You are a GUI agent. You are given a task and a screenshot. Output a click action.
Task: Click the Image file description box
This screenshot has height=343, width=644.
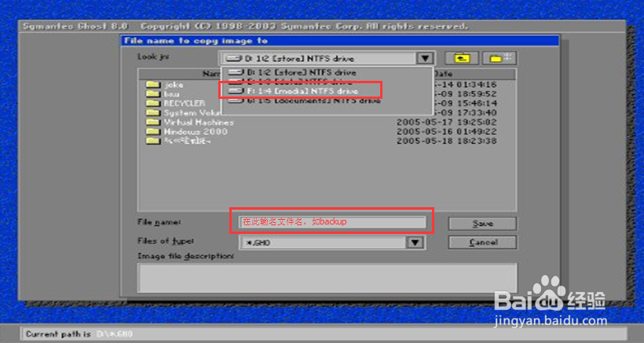327,278
